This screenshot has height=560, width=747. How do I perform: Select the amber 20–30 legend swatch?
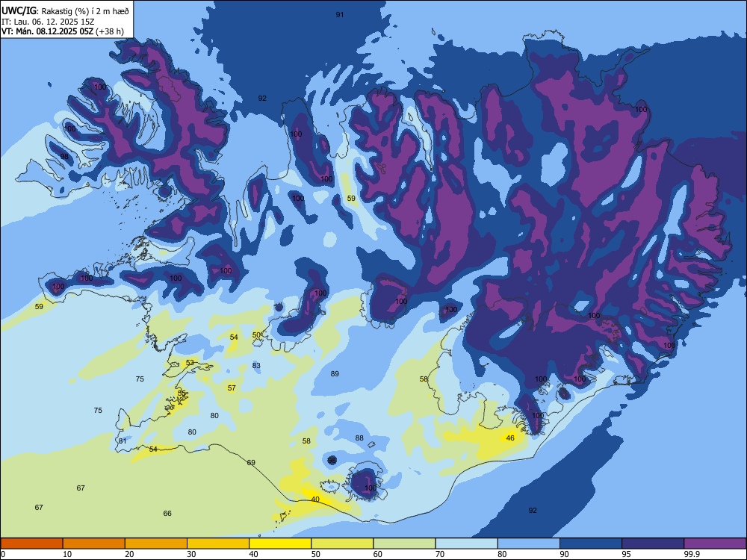tap(156, 544)
